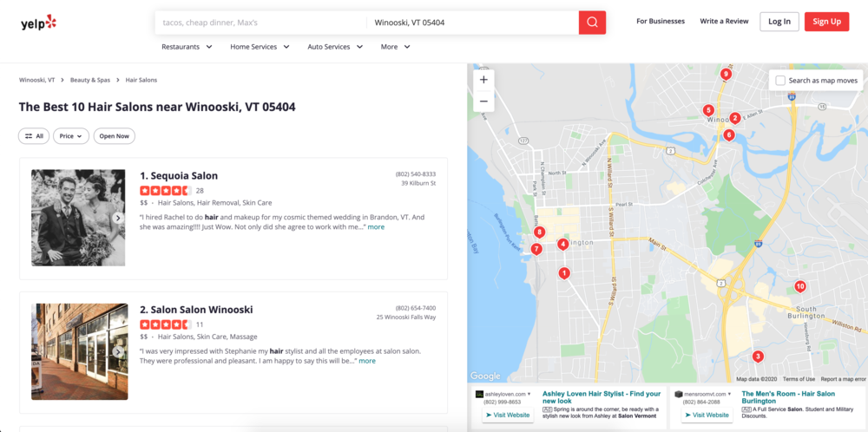Click the Google logo on the map
The width and height of the screenshot is (868, 432).
pyautogui.click(x=485, y=376)
